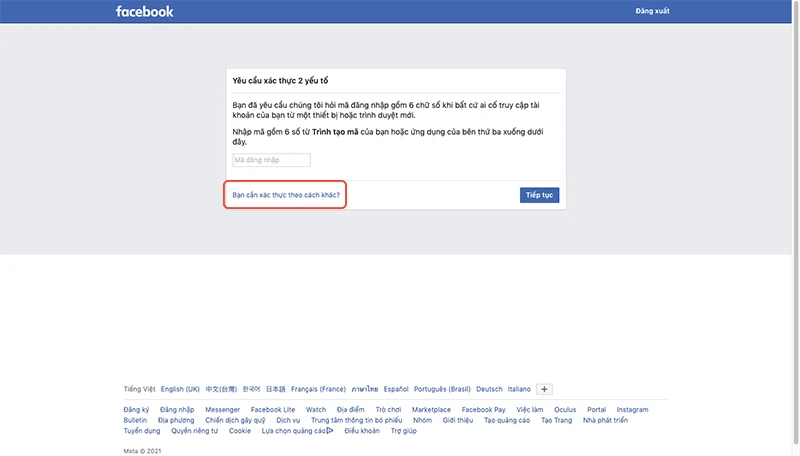Open the Giới thiệu footer link
The width and height of the screenshot is (800, 456).
click(458, 420)
